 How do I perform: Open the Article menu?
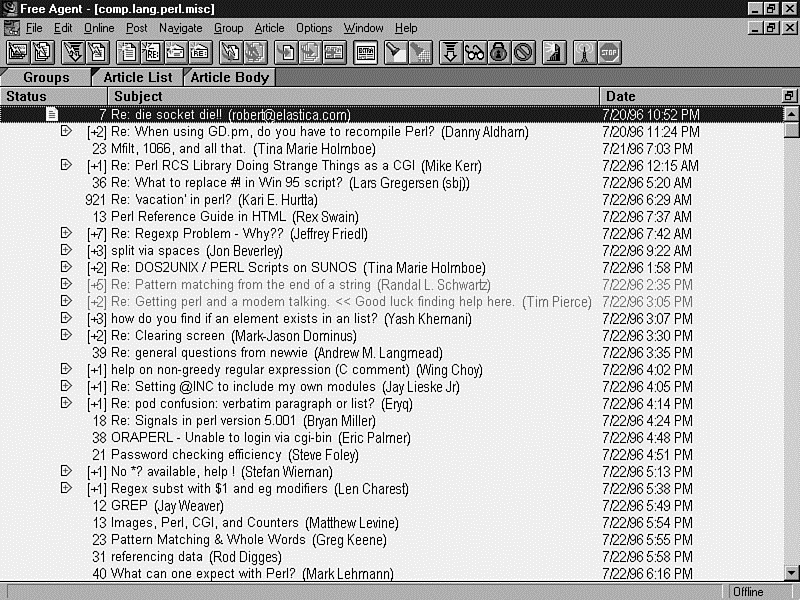click(269, 28)
